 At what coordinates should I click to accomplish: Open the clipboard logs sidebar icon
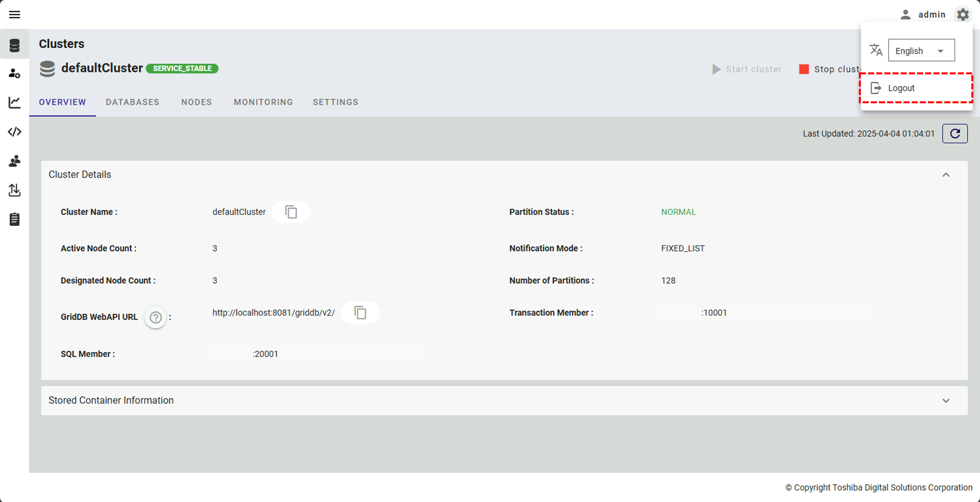[x=14, y=219]
